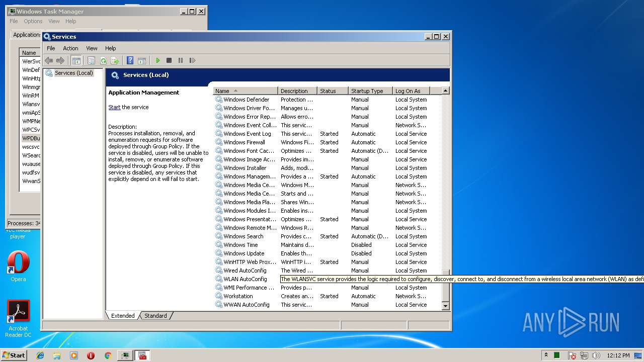Image resolution: width=644 pixels, height=362 pixels.
Task: Click the Windows Start button
Action: click(14, 355)
